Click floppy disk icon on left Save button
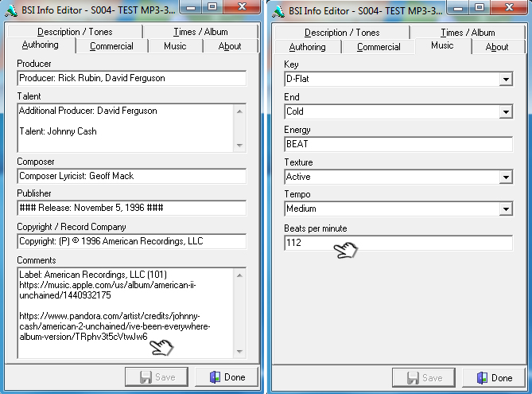Viewport: 532px width, 394px height. [x=146, y=377]
